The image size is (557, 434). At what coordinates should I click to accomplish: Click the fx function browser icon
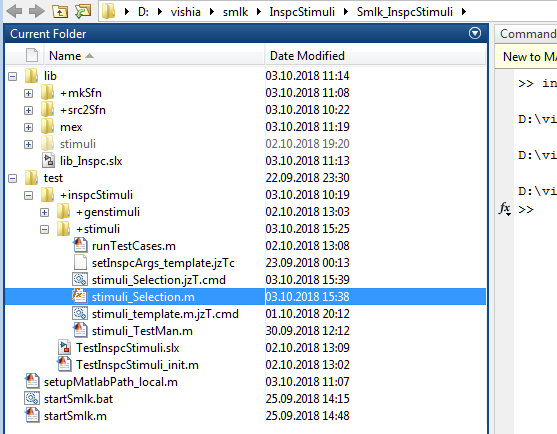coord(505,208)
